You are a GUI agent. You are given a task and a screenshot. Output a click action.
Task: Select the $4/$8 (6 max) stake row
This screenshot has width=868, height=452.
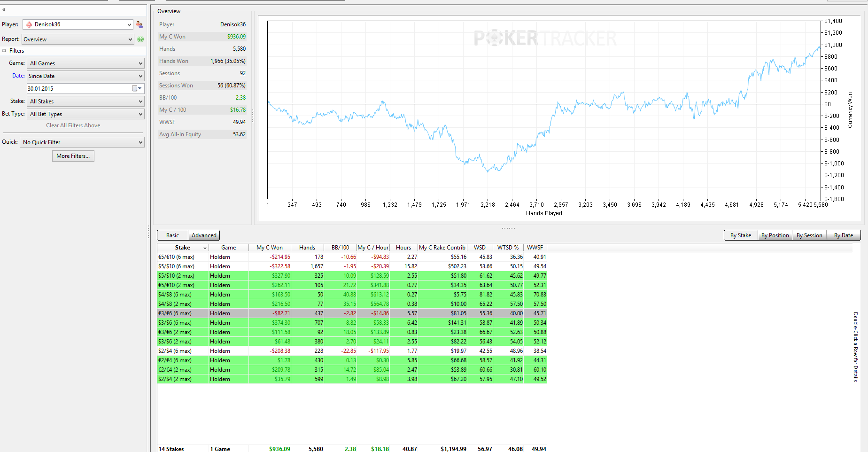352,295
